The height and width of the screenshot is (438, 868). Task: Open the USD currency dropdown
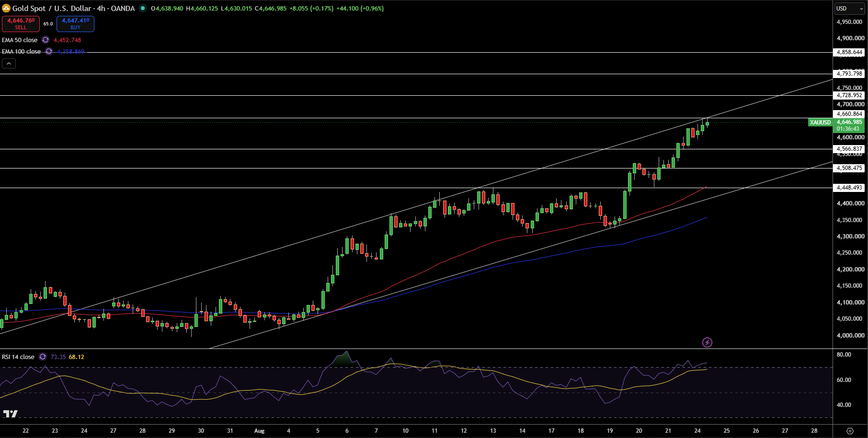click(850, 8)
